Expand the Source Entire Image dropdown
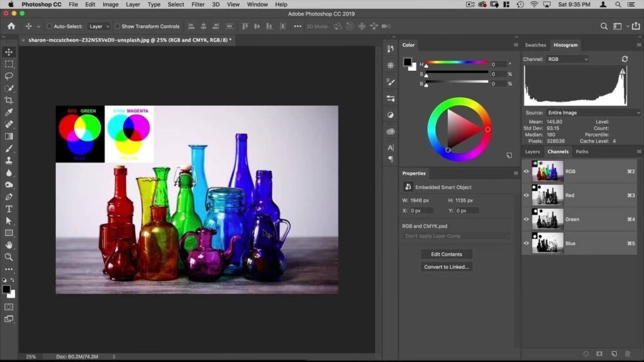Image resolution: width=644 pixels, height=362 pixels. 594,112
